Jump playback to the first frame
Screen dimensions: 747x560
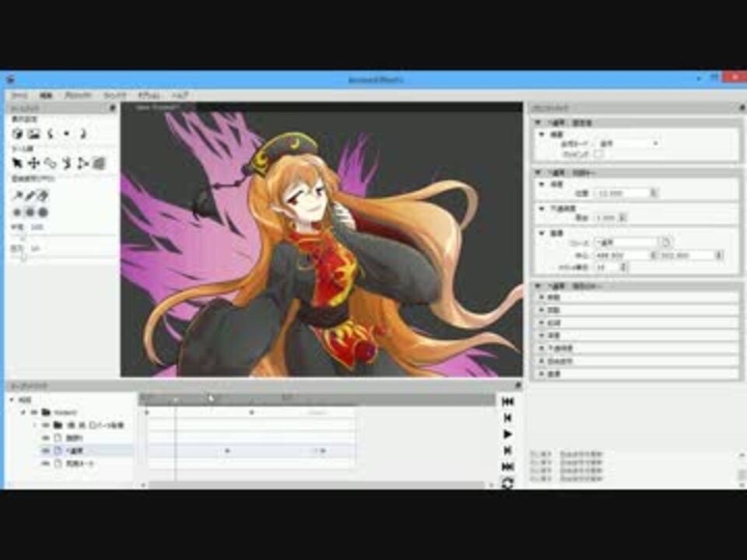pyautogui.click(x=508, y=402)
